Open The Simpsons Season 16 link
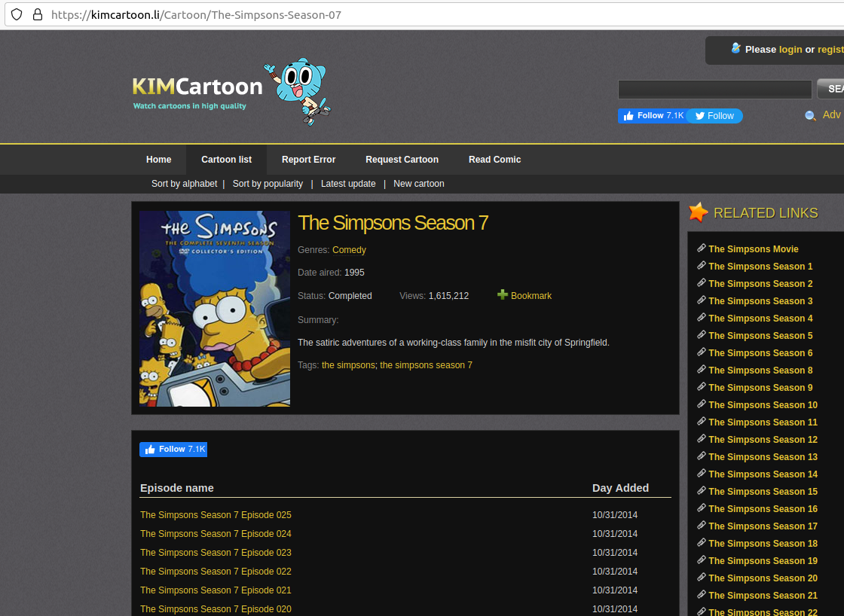This screenshot has width=844, height=616. (x=763, y=509)
